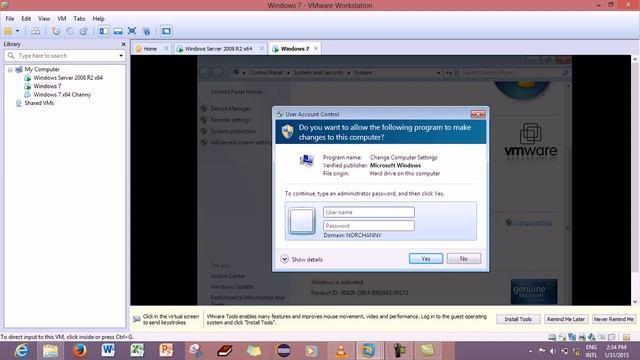This screenshot has width=640, height=360.
Task: Open the VM menu
Action: pos(62,19)
